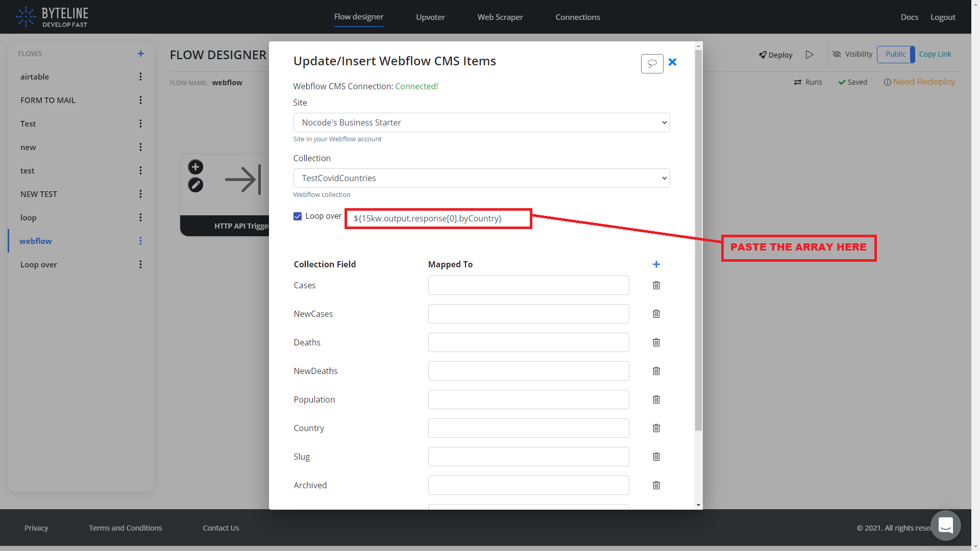Open options menu for NEW TEST flow
Image resolution: width=980 pixels, height=551 pixels.
pos(140,194)
